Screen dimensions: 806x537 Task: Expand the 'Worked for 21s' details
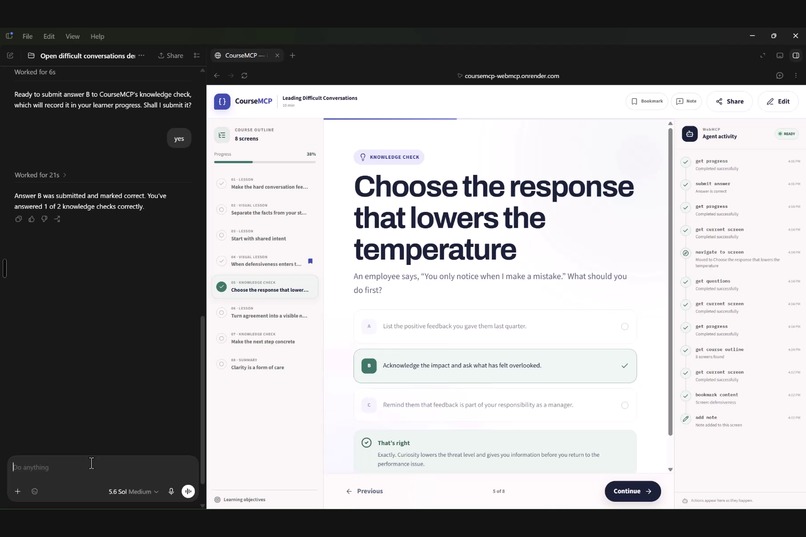click(40, 175)
